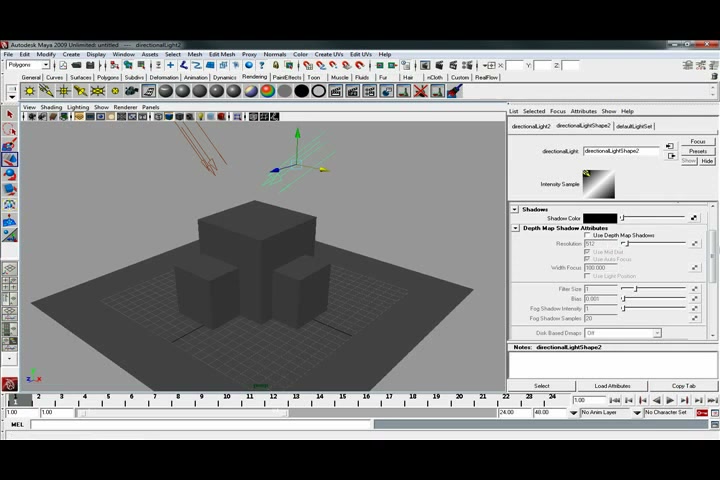This screenshot has height=480, width=720.
Task: Click the black surface shader sphere icon
Action: (x=302, y=91)
